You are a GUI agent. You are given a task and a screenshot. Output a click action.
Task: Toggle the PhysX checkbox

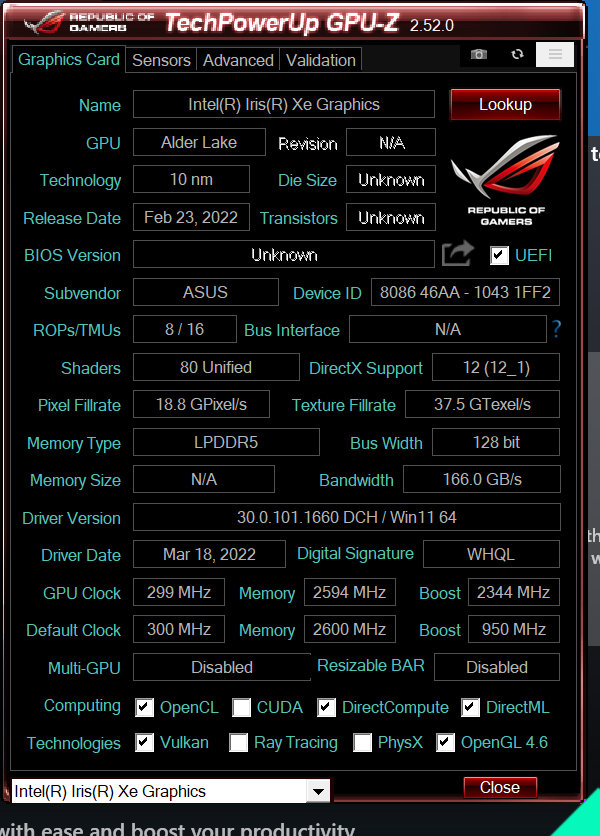pos(362,743)
